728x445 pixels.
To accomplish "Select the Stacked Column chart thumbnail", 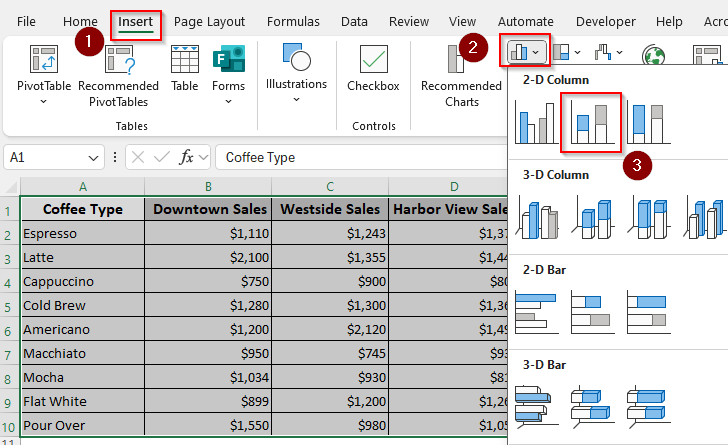I will point(591,123).
